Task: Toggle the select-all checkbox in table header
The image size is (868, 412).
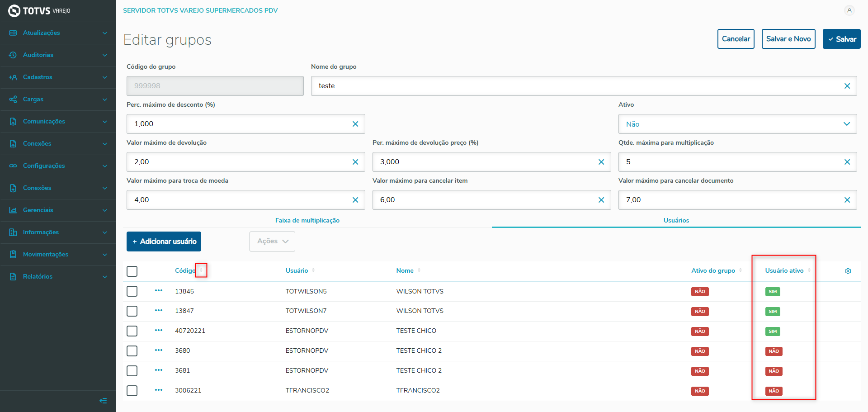Action: click(x=132, y=271)
